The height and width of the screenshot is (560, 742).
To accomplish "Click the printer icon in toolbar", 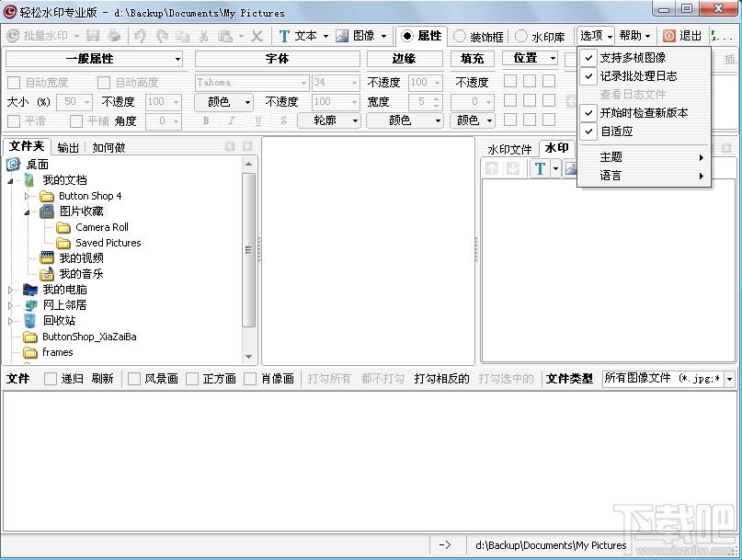I will pyautogui.click(x=114, y=36).
